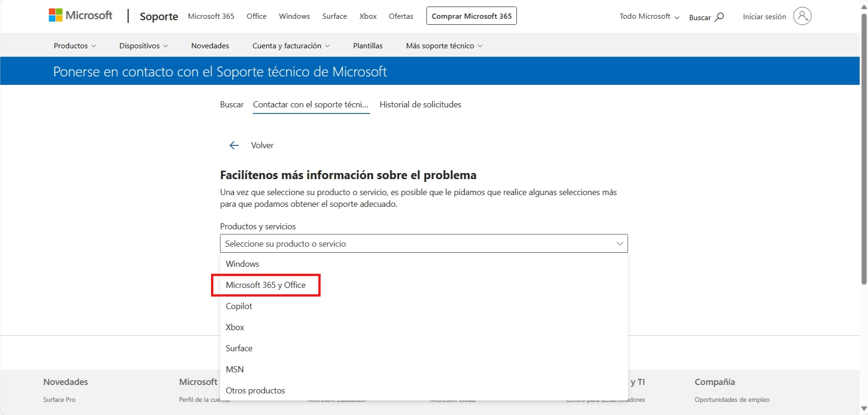Click the Compañía footer heading
This screenshot has height=415, width=868.
(715, 382)
